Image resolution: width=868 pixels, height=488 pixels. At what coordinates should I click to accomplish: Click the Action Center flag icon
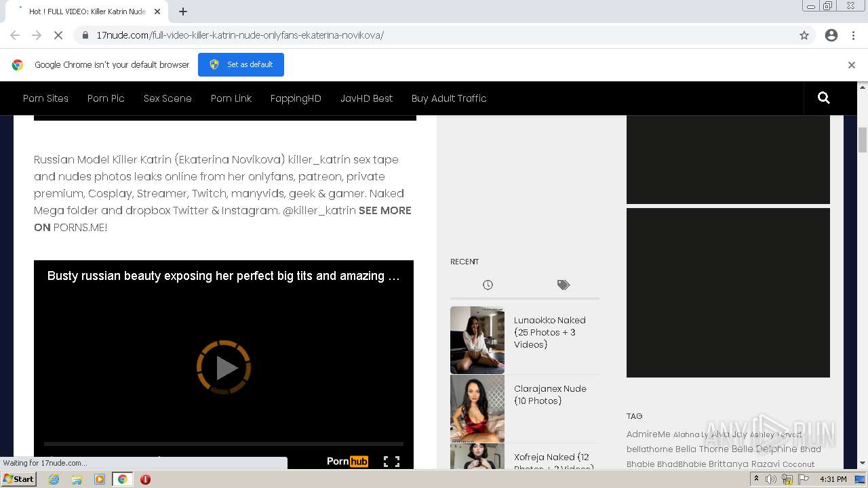(x=802, y=479)
